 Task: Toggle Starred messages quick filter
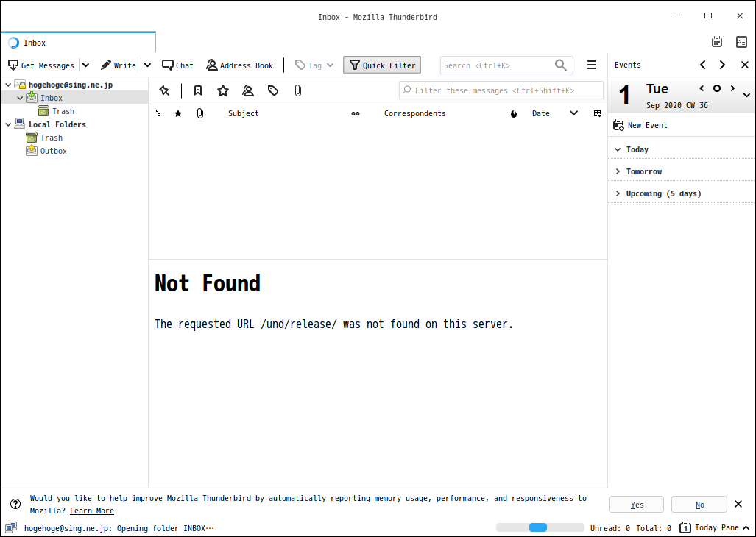[x=223, y=90]
